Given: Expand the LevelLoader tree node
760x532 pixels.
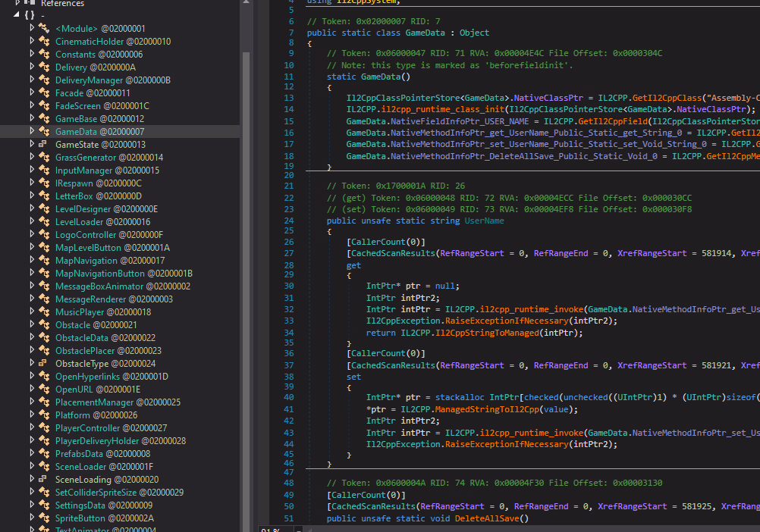Looking at the screenshot, I should click(32, 222).
